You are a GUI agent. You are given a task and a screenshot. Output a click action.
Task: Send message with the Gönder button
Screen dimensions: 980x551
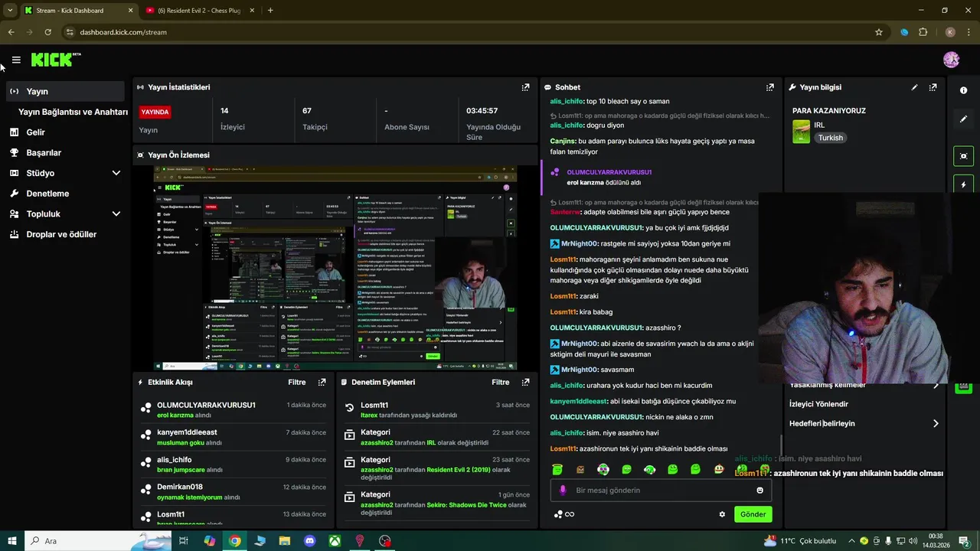(753, 514)
